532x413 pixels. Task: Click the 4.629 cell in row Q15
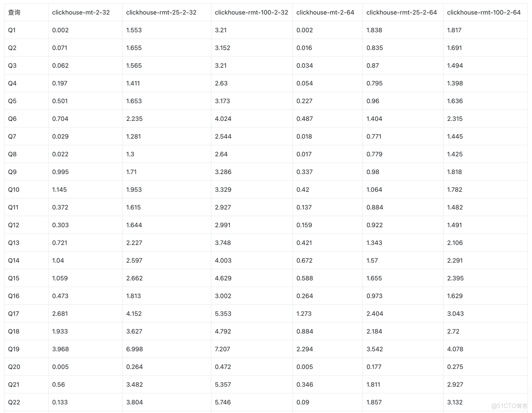223,278
